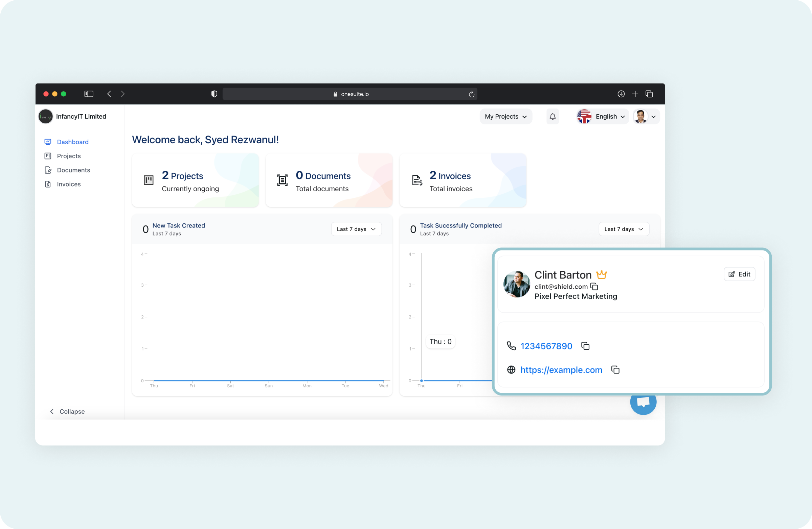Click the crown icon beside Clint Barton
This screenshot has height=529, width=812.
tap(601, 274)
